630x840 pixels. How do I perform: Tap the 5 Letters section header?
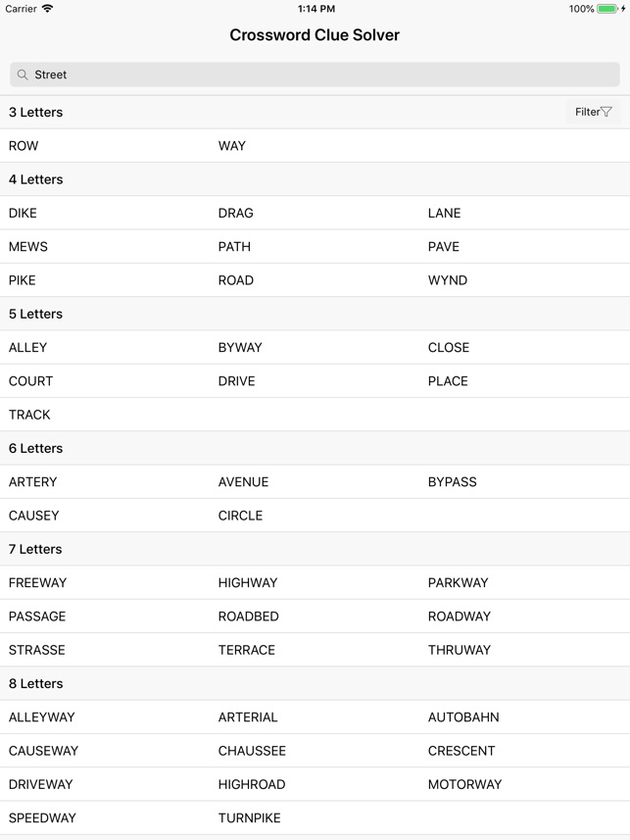35,315
